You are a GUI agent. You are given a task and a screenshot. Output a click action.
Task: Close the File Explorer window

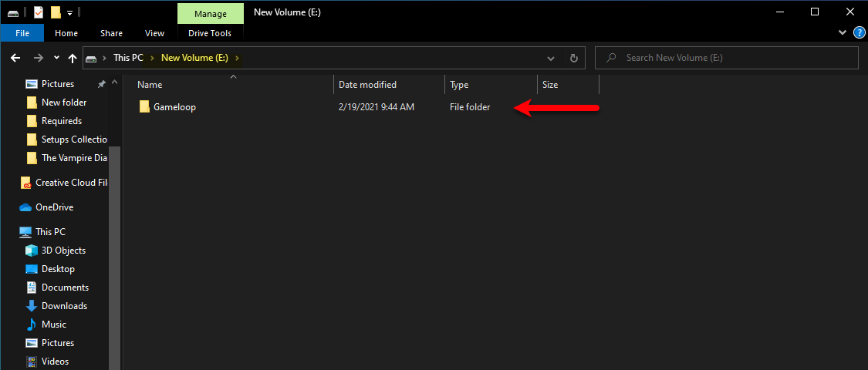pos(850,12)
